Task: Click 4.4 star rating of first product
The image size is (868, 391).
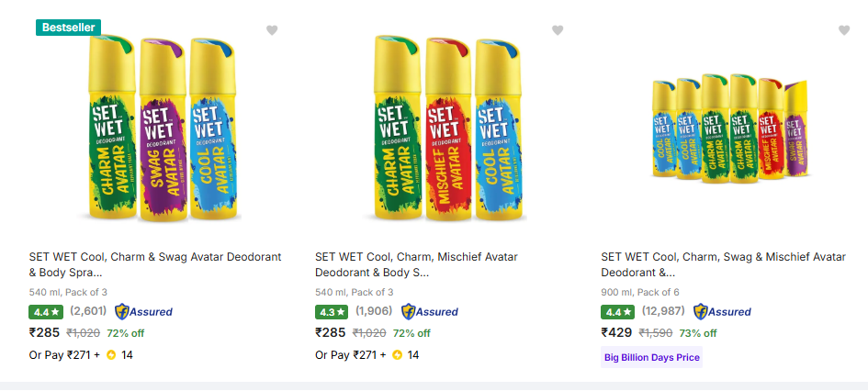Action: coord(45,311)
